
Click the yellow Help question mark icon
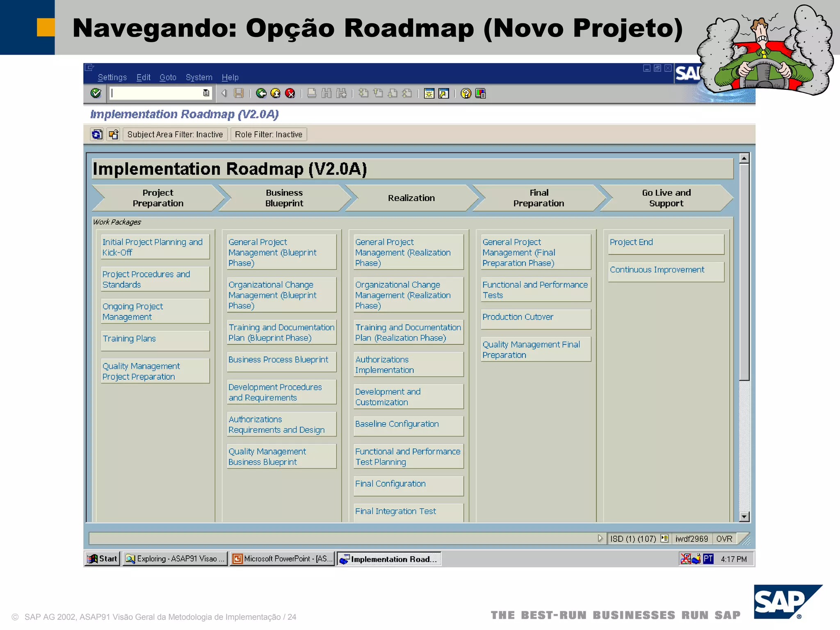pos(466,94)
